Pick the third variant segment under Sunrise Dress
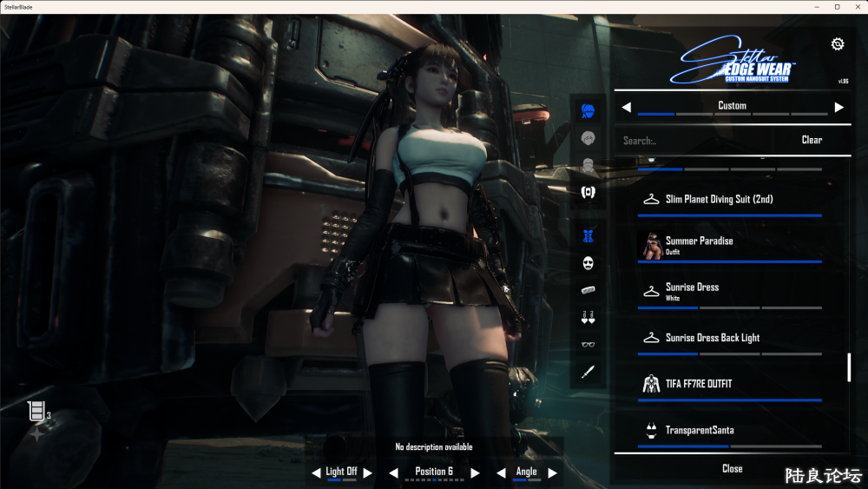Image resolution: width=868 pixels, height=489 pixels. coord(792,308)
